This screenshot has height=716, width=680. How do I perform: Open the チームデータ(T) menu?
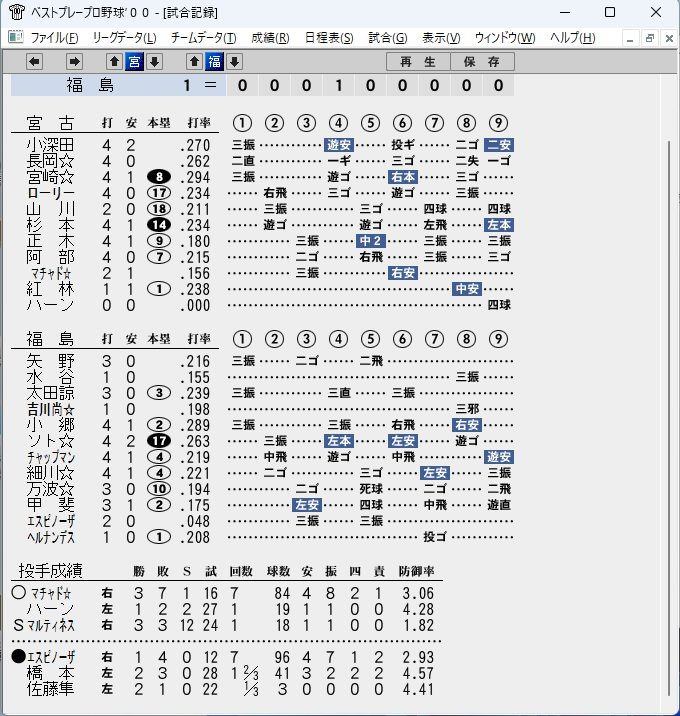(x=204, y=37)
